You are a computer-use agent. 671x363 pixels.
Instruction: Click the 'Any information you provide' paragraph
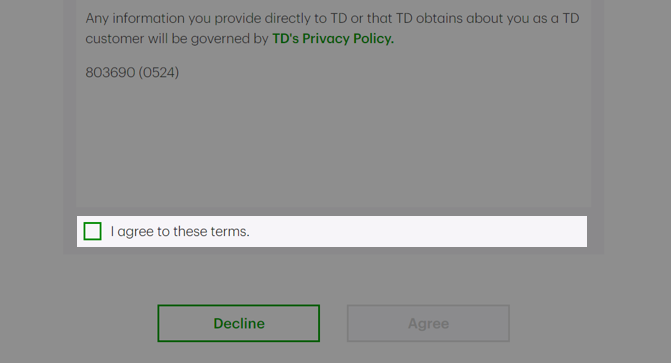tap(332, 28)
